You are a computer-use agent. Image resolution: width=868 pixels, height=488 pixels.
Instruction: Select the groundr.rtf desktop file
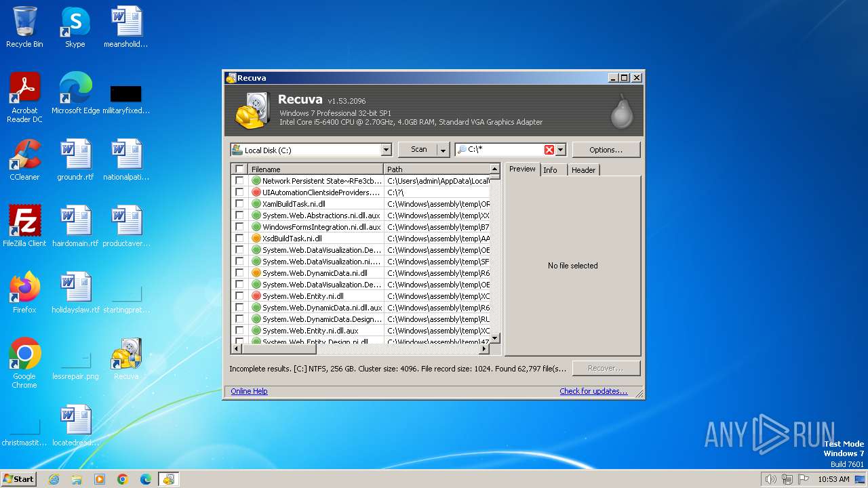(x=75, y=160)
